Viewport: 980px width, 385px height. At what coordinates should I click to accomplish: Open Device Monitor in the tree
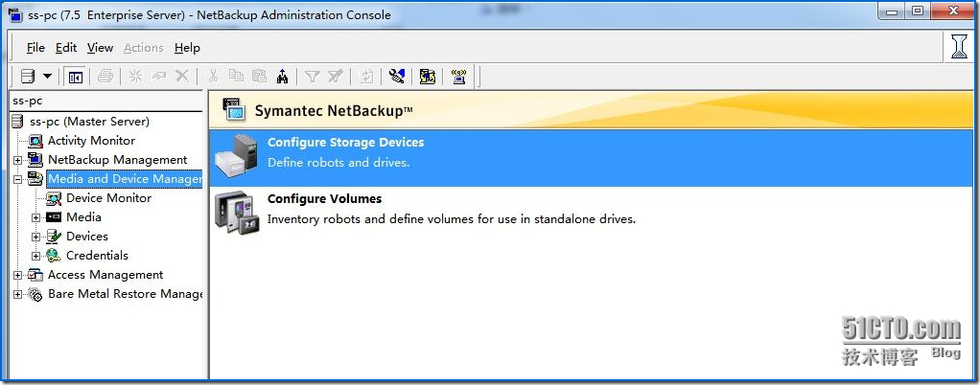pos(108,198)
